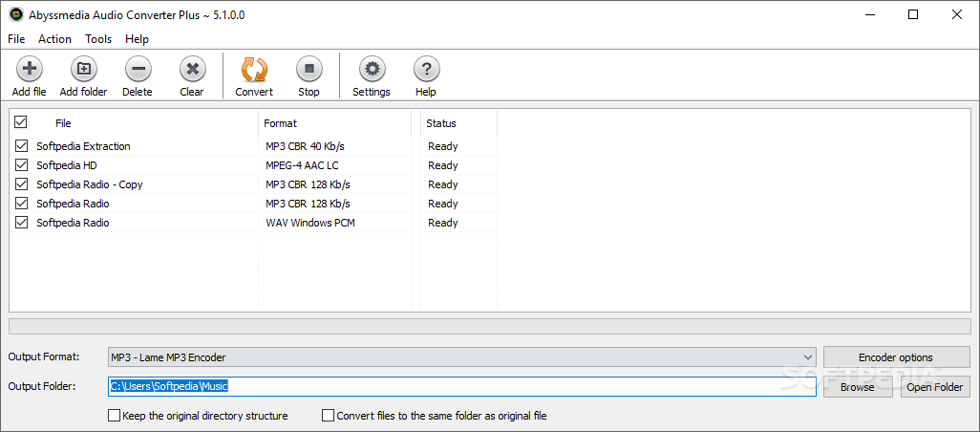Select the Softpedia HD file name
This screenshot has width=980, height=432.
point(67,165)
